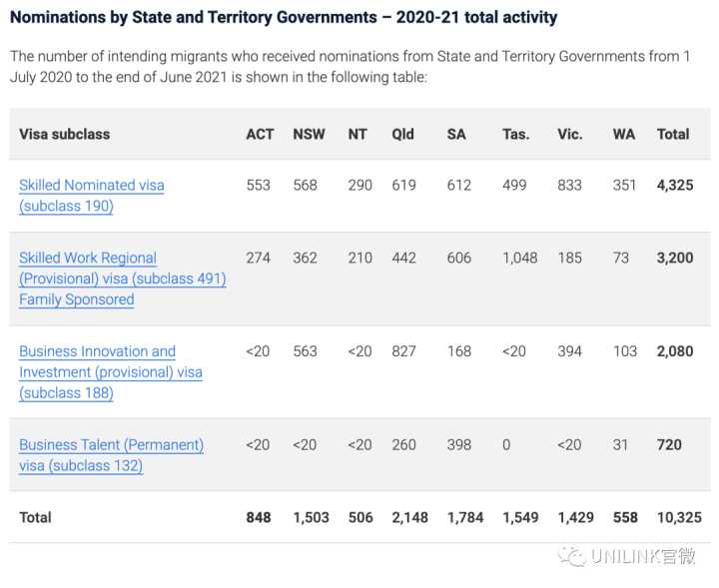Click the grand total 10,325 cell
This screenshot has height=588, width=719.
[x=679, y=518]
